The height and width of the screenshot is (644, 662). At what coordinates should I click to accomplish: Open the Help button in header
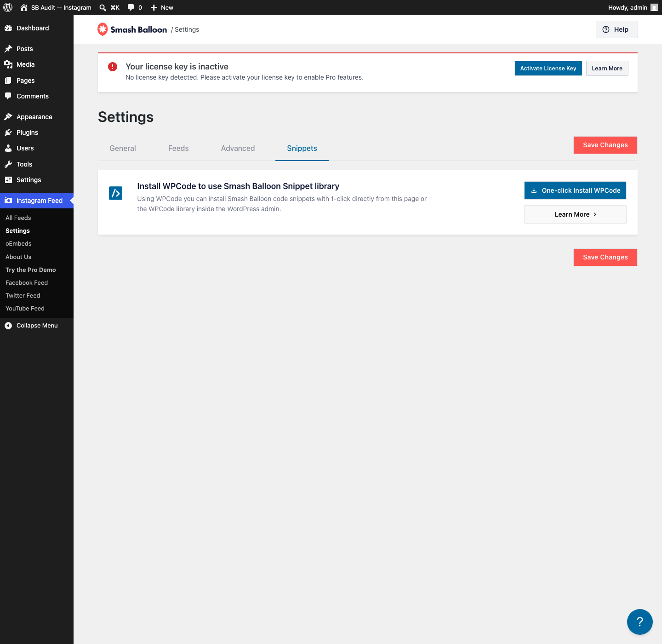(x=617, y=29)
